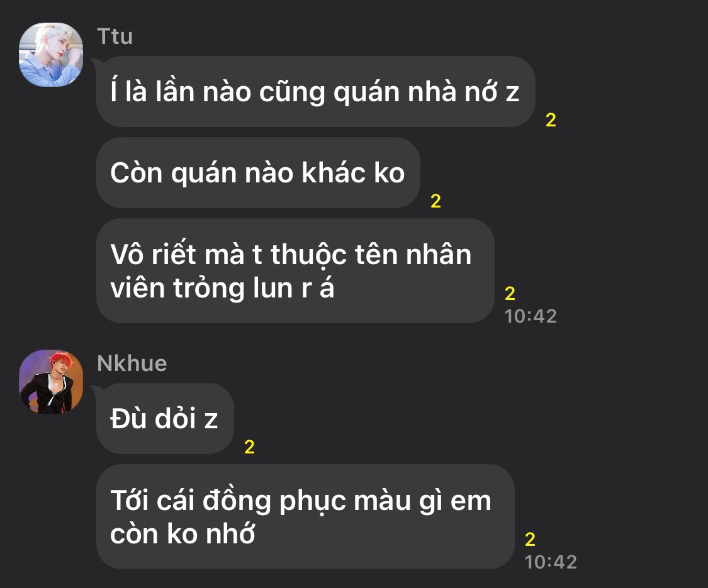Tap read count 2 beside 'còn ko nhớ'
The image size is (708, 588).
[x=530, y=540]
